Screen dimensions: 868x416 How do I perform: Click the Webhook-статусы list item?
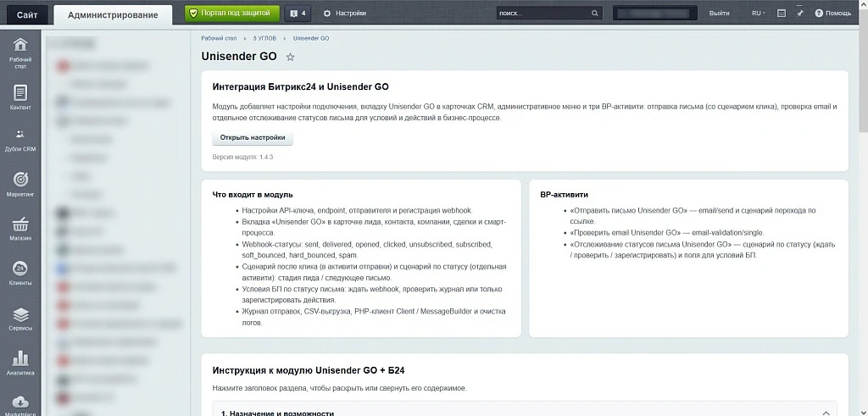[x=368, y=249]
